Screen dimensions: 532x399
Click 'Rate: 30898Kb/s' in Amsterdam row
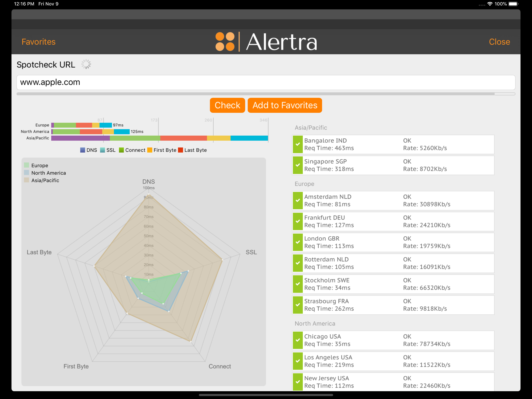427,204
